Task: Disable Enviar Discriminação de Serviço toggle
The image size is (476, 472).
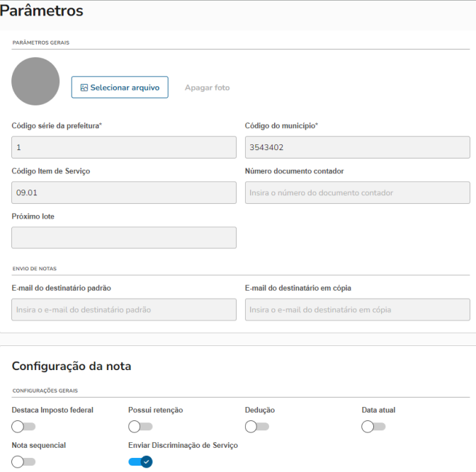Action: pyautogui.click(x=140, y=461)
